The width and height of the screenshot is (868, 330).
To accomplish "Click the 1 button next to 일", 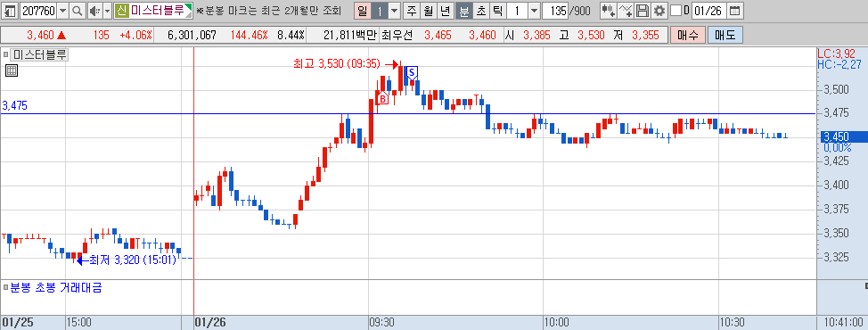I will (380, 10).
